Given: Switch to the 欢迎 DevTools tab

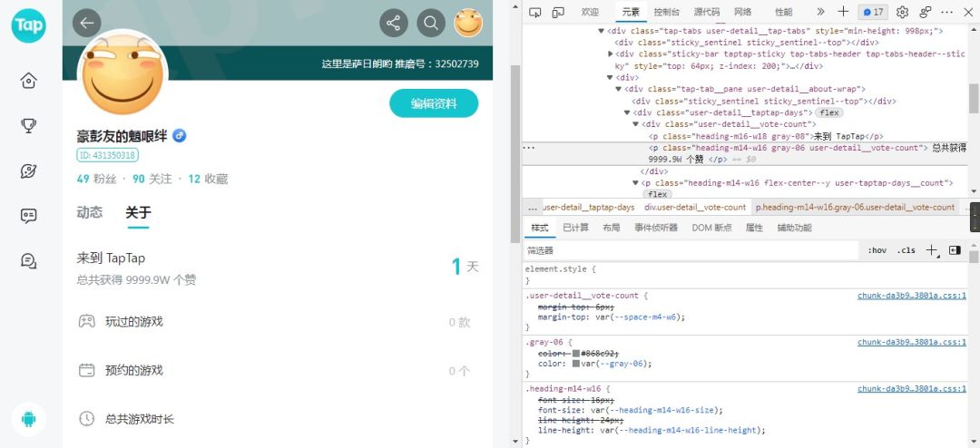Looking at the screenshot, I should (590, 12).
